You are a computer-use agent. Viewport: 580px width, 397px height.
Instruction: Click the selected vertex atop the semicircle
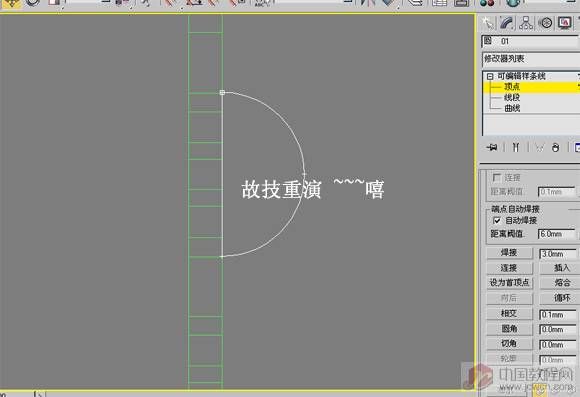[x=222, y=92]
